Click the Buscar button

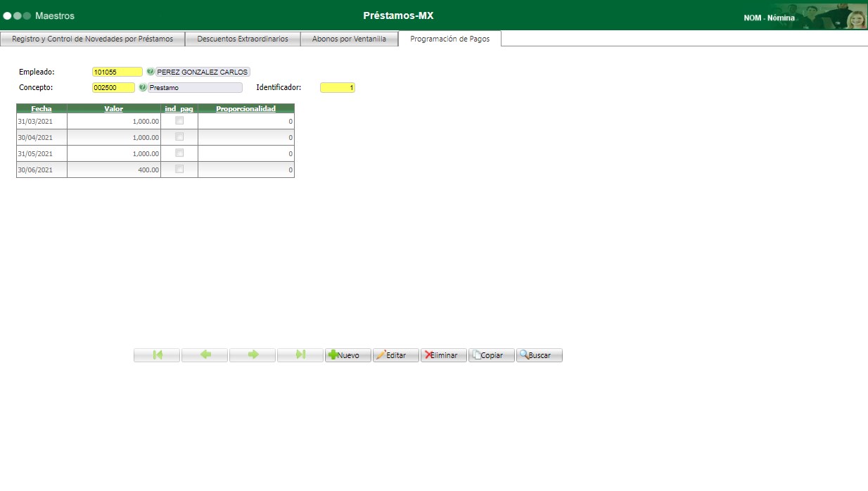tap(540, 355)
